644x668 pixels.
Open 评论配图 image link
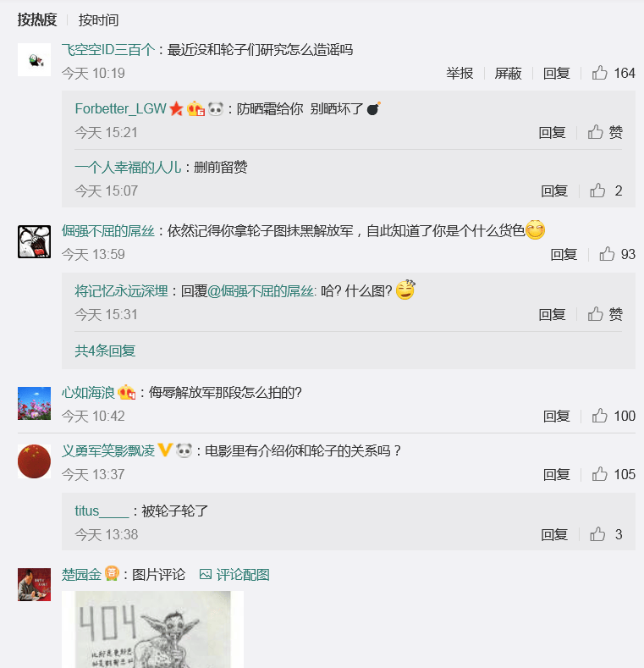pyautogui.click(x=234, y=575)
